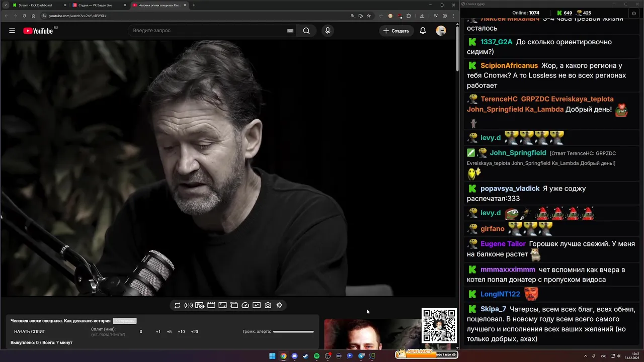Open the on-screen keyboard in search box
644x362 pixels.
point(290,31)
